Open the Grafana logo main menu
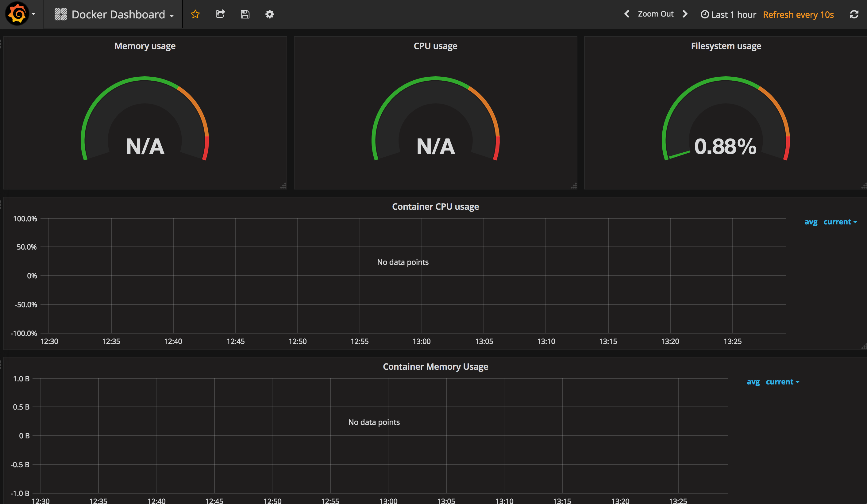The width and height of the screenshot is (867, 504). tap(17, 14)
